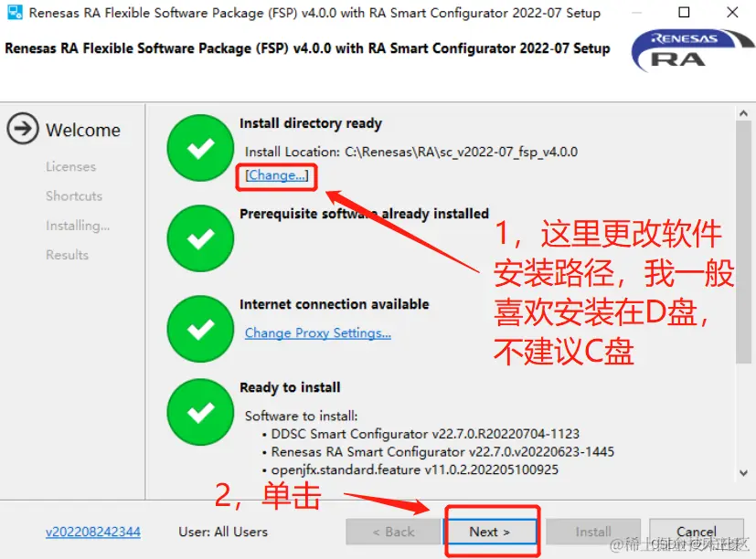Open the Change install location link
Image resolution: width=756 pixels, height=559 pixels.
[276, 175]
